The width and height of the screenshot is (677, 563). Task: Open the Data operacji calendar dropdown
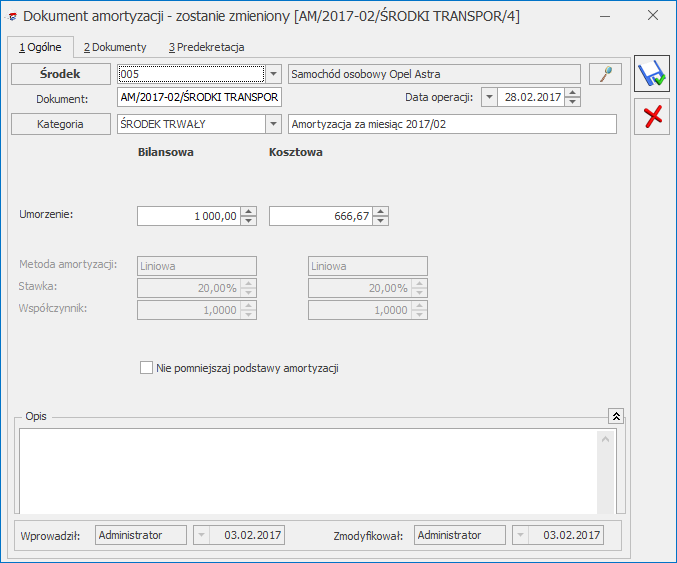489,97
